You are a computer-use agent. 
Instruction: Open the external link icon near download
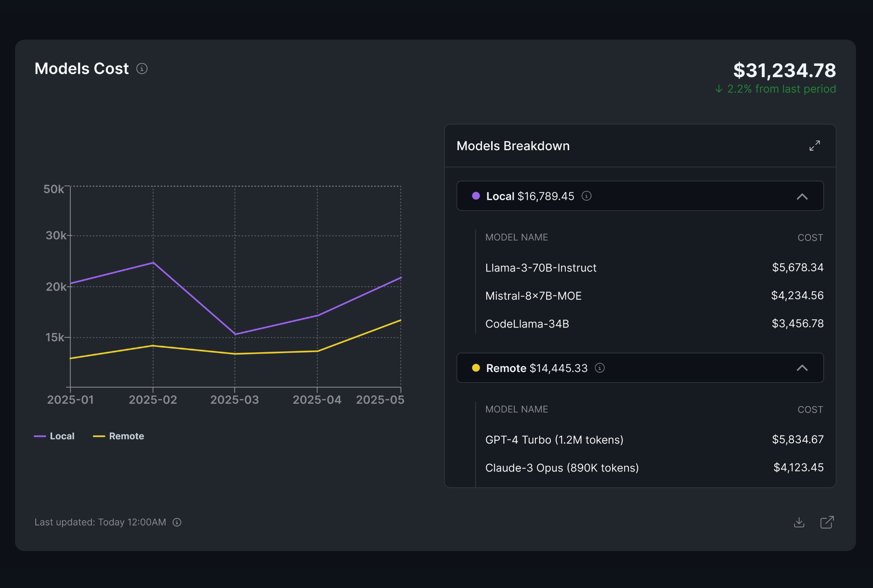tap(827, 522)
